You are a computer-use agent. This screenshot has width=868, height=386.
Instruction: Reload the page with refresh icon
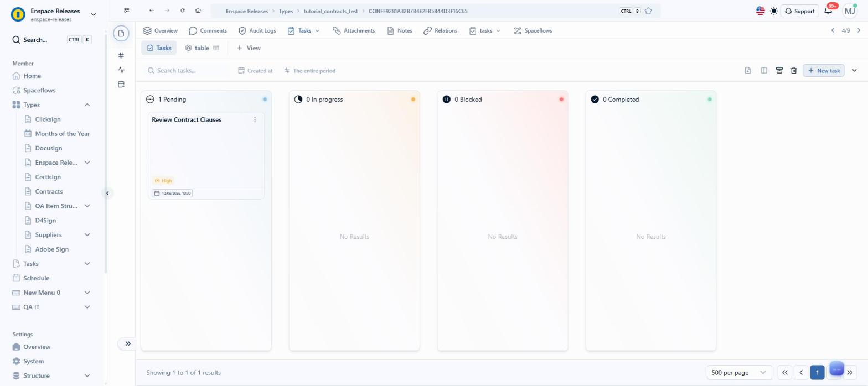tap(183, 11)
